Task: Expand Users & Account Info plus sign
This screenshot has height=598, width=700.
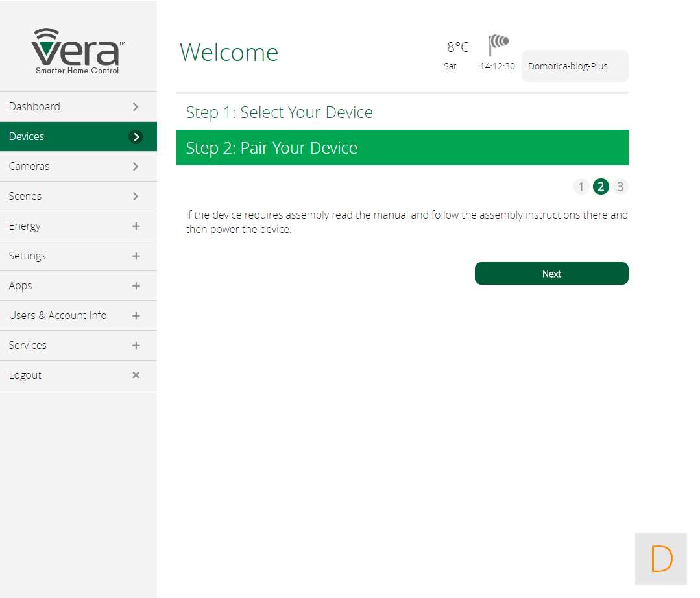Action: click(136, 316)
